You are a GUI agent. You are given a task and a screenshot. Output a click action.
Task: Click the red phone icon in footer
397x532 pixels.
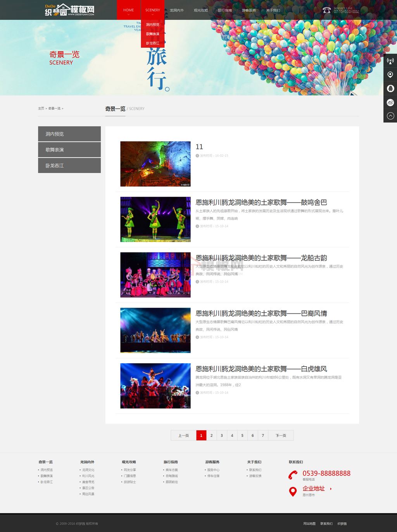[293, 475]
